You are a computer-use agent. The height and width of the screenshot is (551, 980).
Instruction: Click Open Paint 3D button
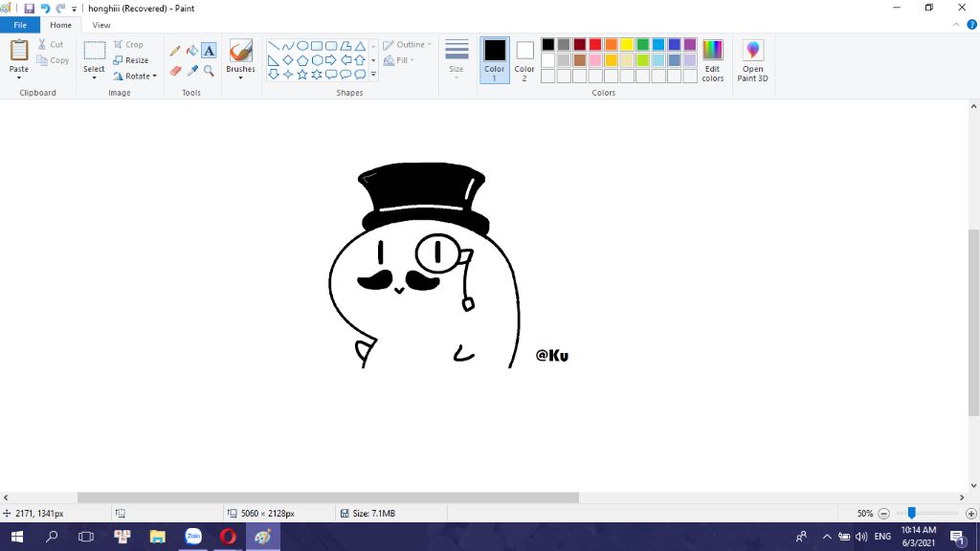(x=752, y=60)
